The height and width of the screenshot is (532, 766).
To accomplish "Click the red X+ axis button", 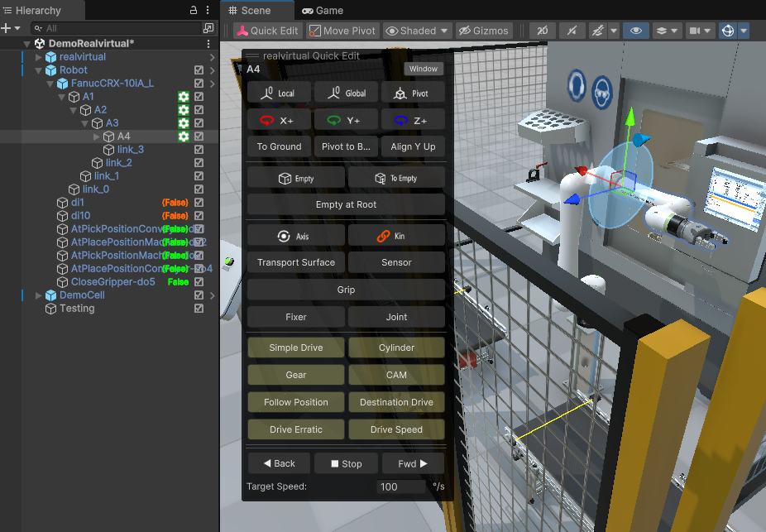I will (x=279, y=119).
